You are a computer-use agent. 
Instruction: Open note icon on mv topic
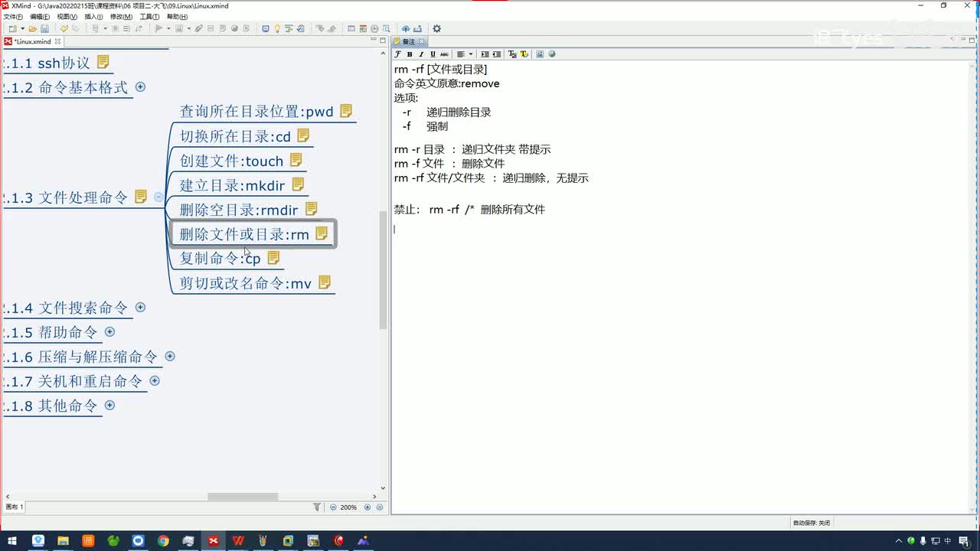point(325,282)
